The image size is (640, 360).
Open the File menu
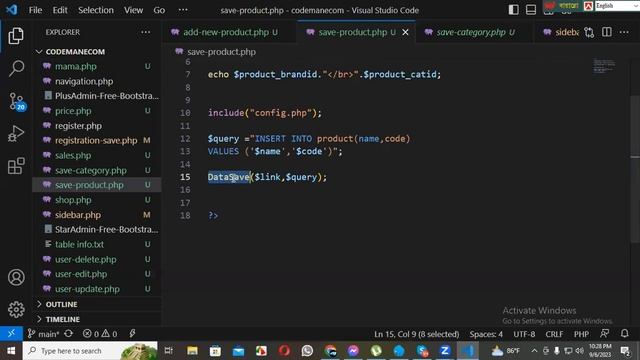point(36,10)
